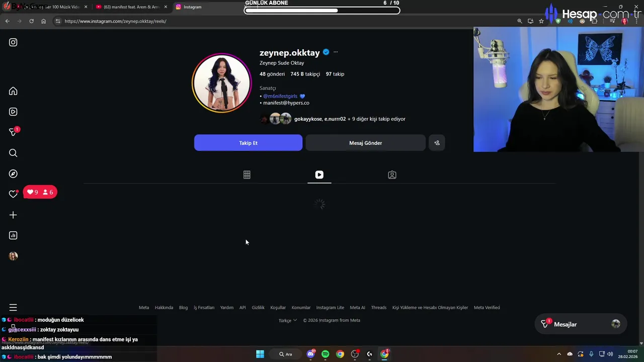644x362 pixels.
Task: Open the Instagram Lite footer link
Action: click(x=330, y=308)
